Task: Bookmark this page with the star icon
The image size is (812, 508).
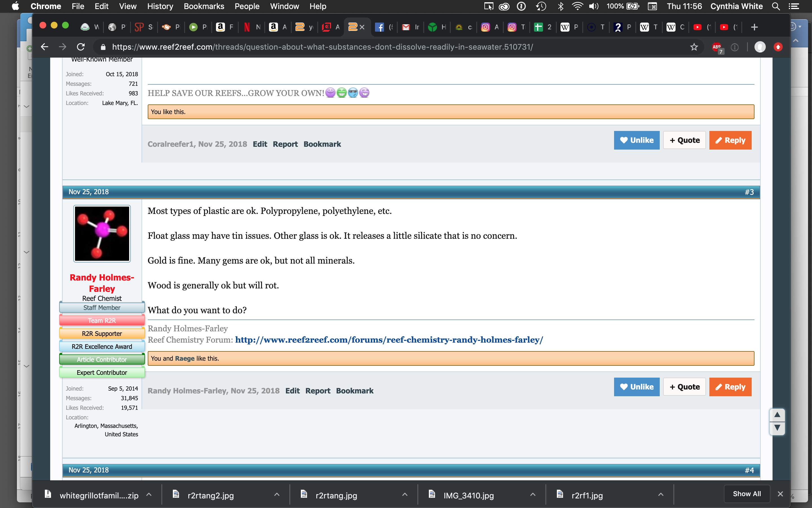Action: point(694,47)
